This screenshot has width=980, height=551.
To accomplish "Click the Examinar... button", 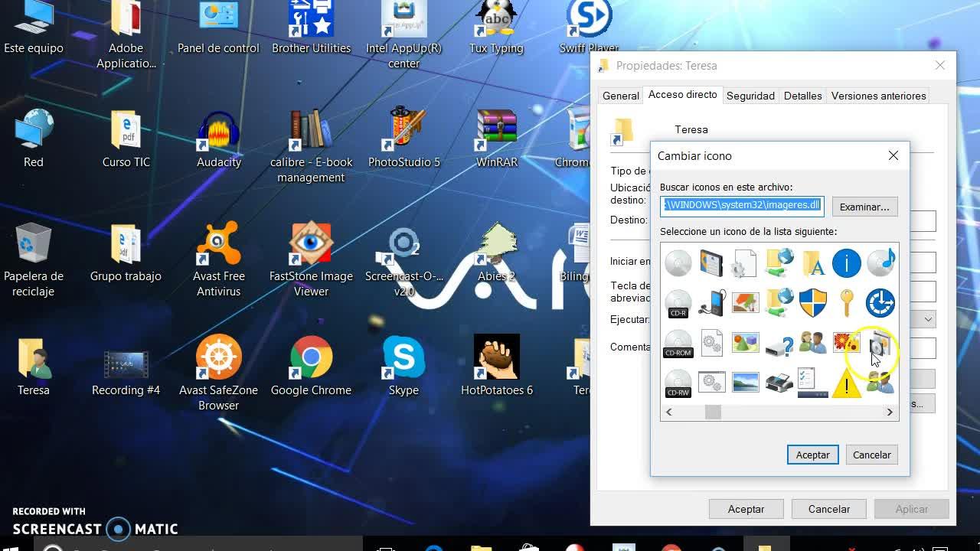I will click(x=864, y=207).
